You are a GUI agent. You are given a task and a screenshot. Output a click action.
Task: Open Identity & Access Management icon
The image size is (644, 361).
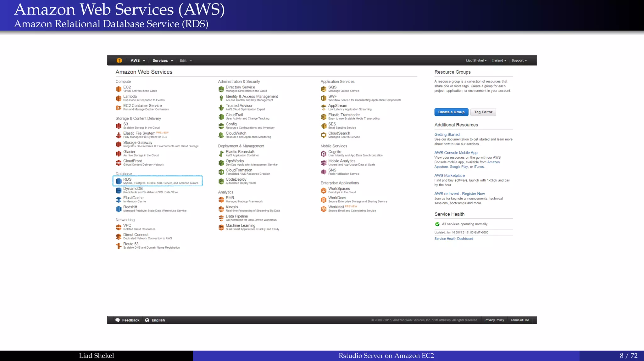(x=221, y=98)
